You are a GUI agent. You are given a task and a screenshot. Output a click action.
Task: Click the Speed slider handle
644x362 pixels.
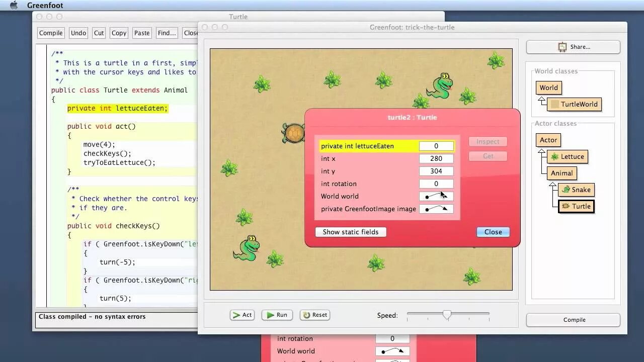(447, 315)
